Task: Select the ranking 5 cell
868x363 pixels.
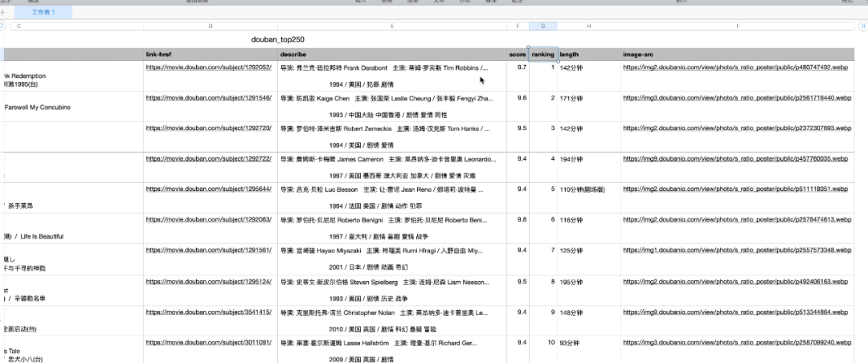Action: coord(543,198)
